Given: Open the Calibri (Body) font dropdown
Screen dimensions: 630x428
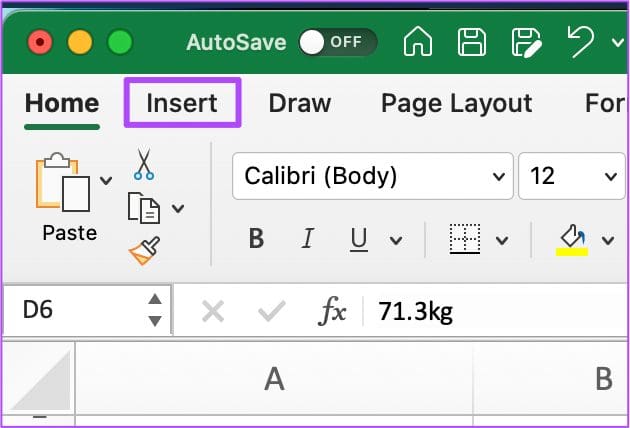Looking at the screenshot, I should pyautogui.click(x=497, y=177).
